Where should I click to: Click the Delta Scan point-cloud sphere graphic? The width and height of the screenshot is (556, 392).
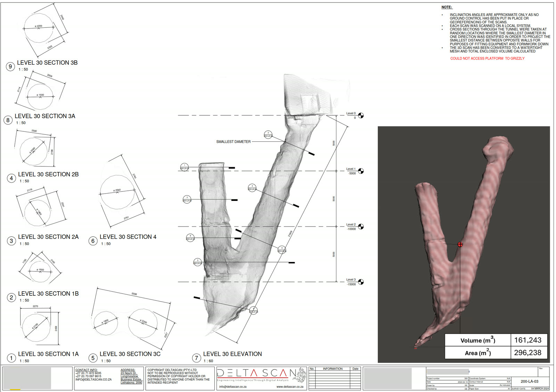coord(301,375)
